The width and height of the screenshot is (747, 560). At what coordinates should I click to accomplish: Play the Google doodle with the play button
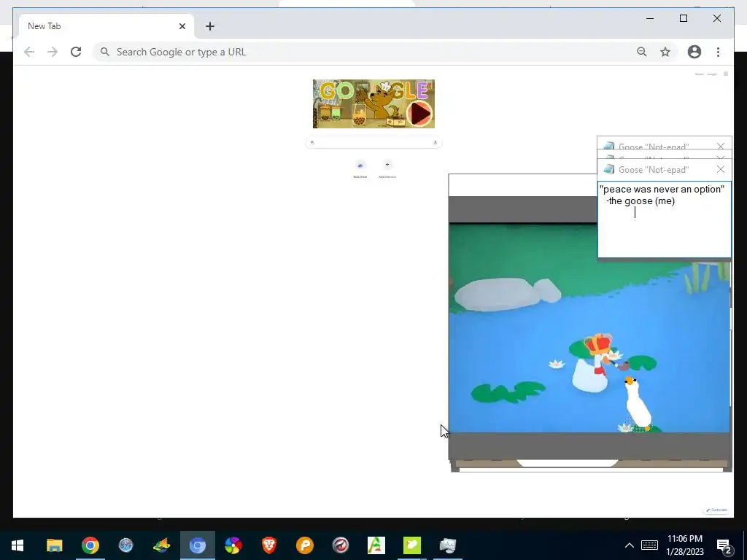(420, 113)
